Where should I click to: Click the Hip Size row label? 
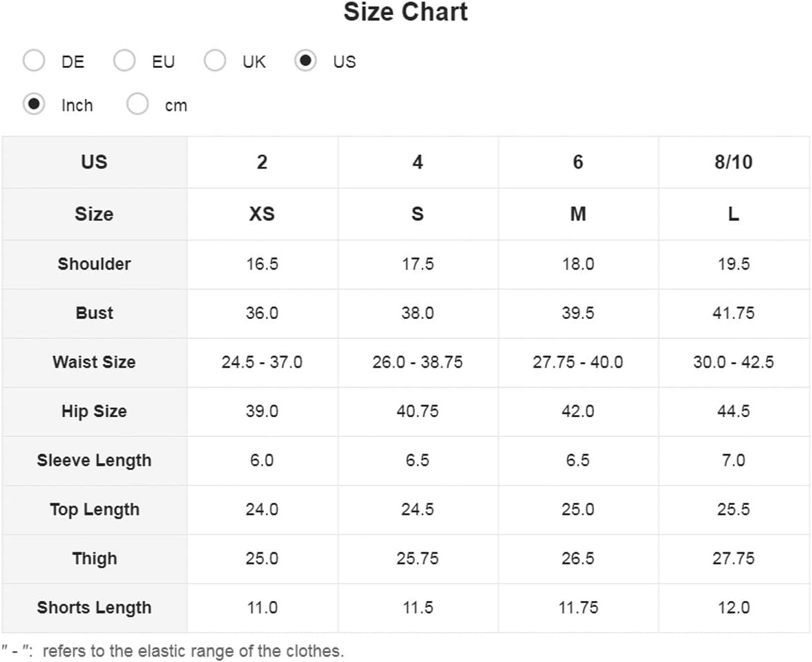coord(94,412)
